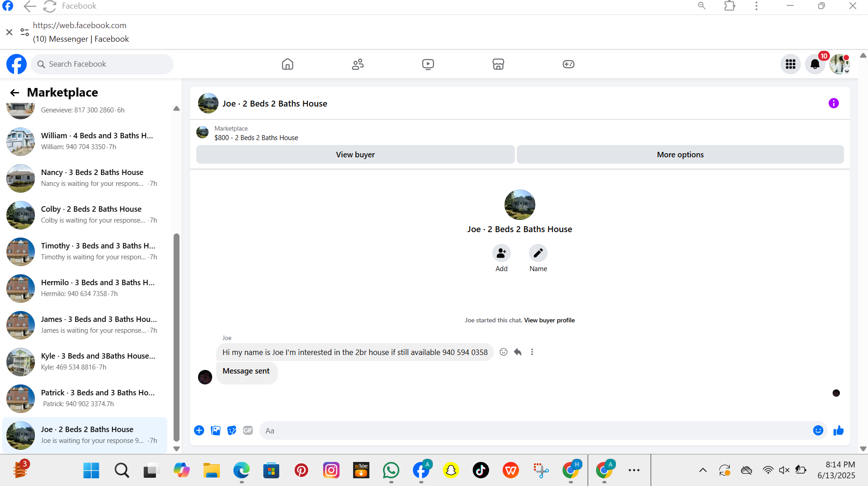Open File Explorer from taskbar
The width and height of the screenshot is (868, 486).
211,471
